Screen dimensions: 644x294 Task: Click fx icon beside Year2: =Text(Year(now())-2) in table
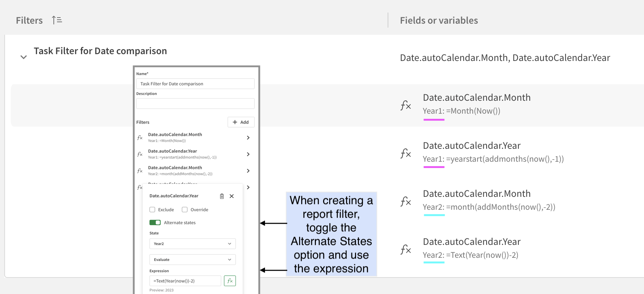[406, 250]
